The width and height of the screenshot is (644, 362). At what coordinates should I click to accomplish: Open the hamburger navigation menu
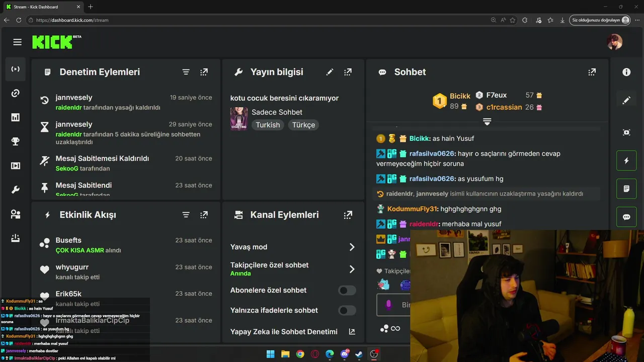(x=18, y=42)
